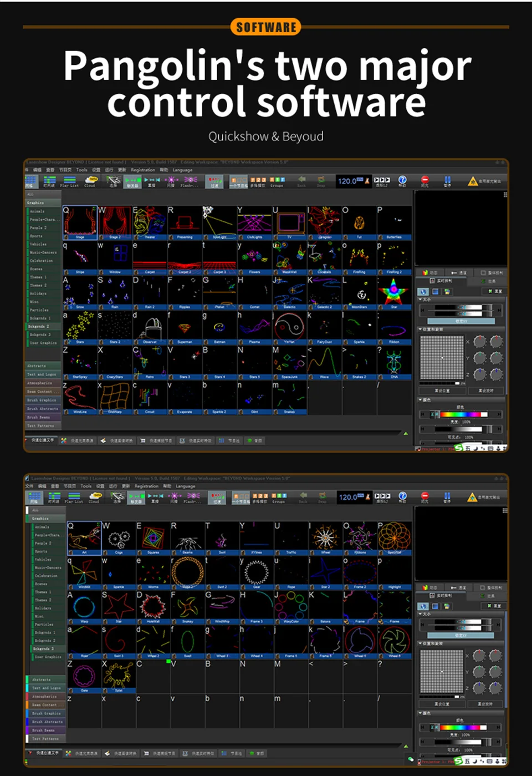Collapse the Graphics category in the upper window
Screen dimensions: 532x776
coord(43,202)
